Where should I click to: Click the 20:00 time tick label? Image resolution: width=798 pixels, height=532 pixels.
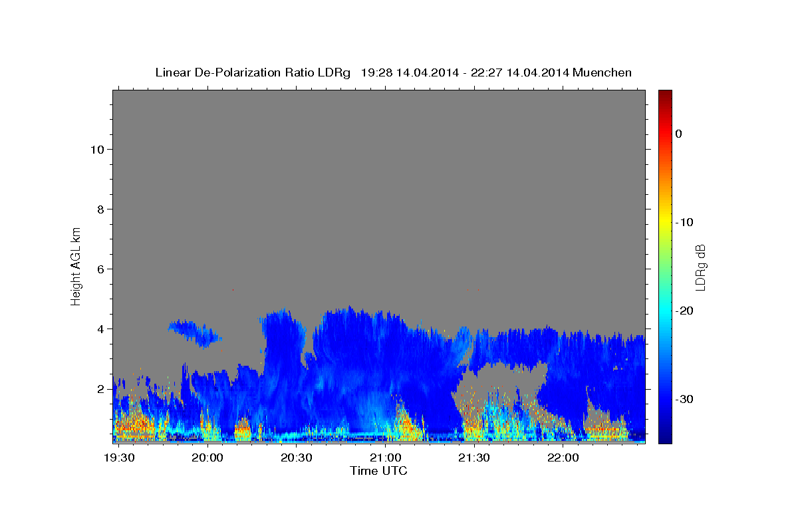(x=208, y=458)
